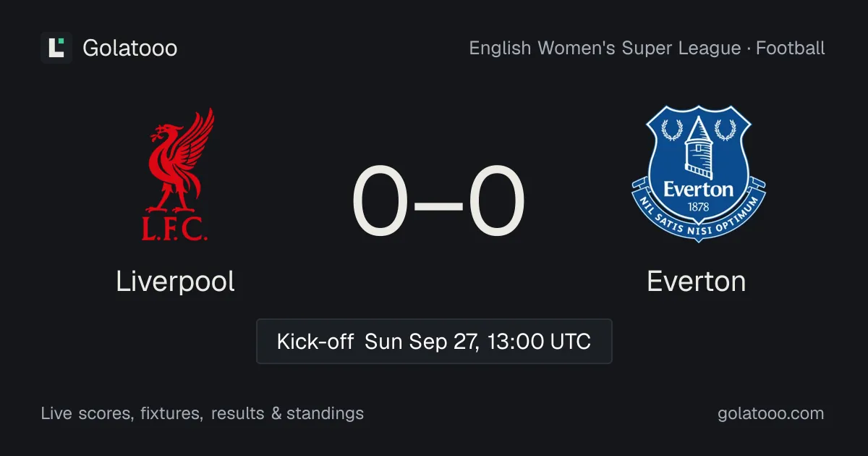This screenshot has width=868, height=456.
Task: Click the tower in Everton crest
Action: 699,148
